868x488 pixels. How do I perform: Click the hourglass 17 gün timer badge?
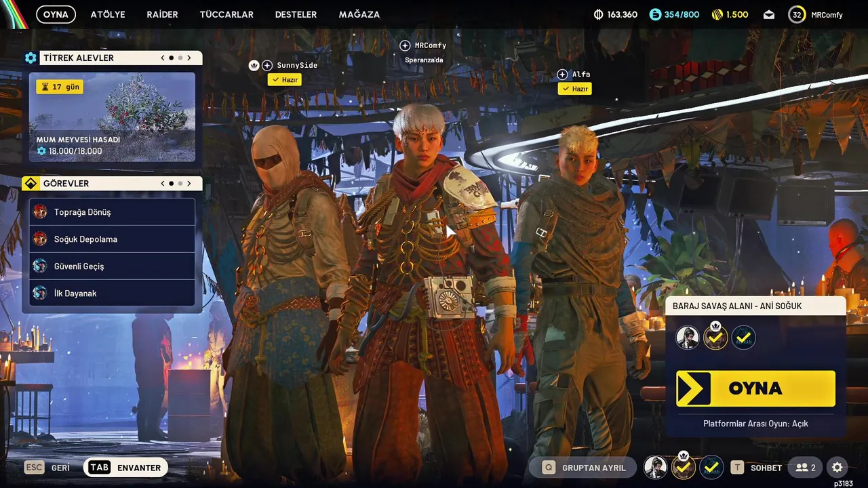pyautogui.click(x=60, y=87)
